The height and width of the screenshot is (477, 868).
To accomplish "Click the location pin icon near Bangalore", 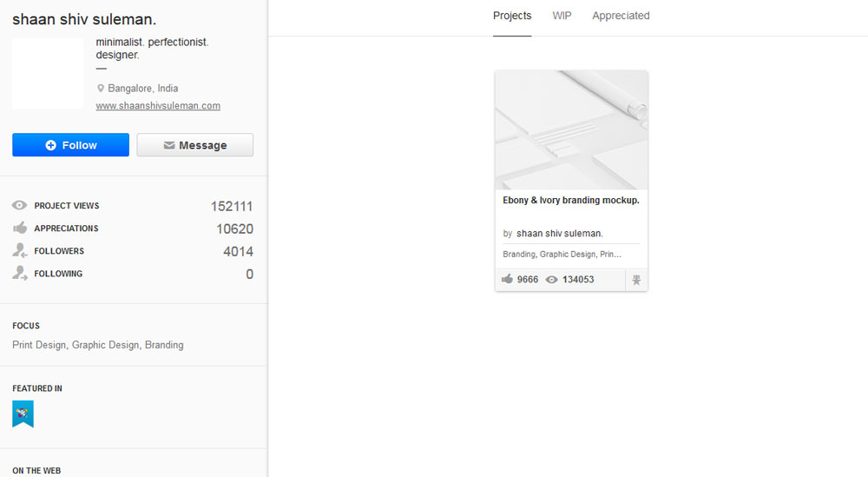I will coord(101,89).
